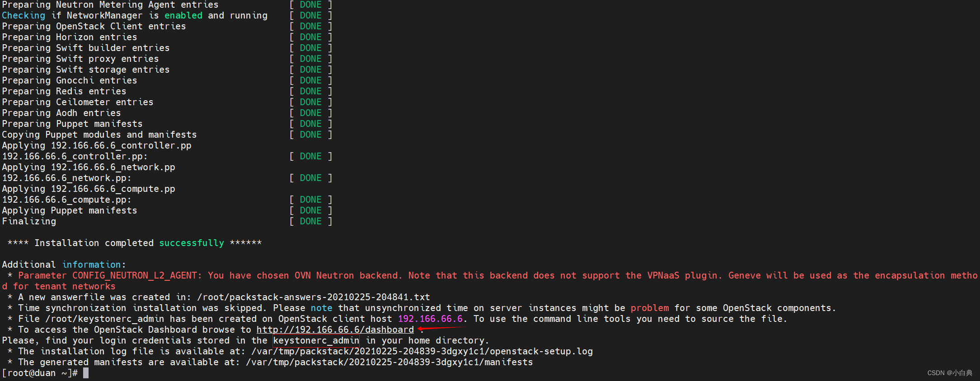Screen dimensions: 980x381
Task: Click the '192.166.66.6_controller.pp:' status line
Action: 75,156
